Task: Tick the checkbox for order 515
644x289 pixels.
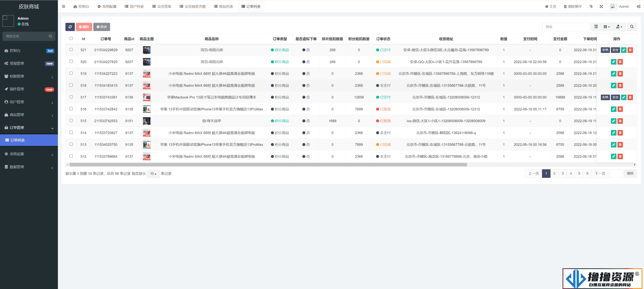Action: click(x=71, y=120)
